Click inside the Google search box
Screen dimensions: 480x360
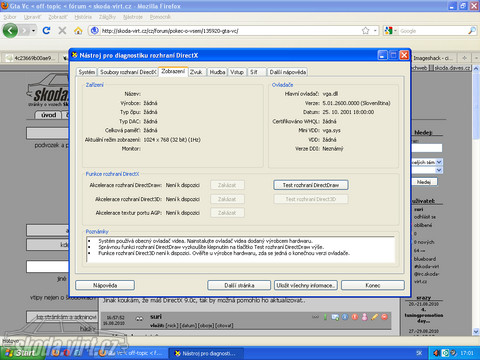[x=433, y=31]
